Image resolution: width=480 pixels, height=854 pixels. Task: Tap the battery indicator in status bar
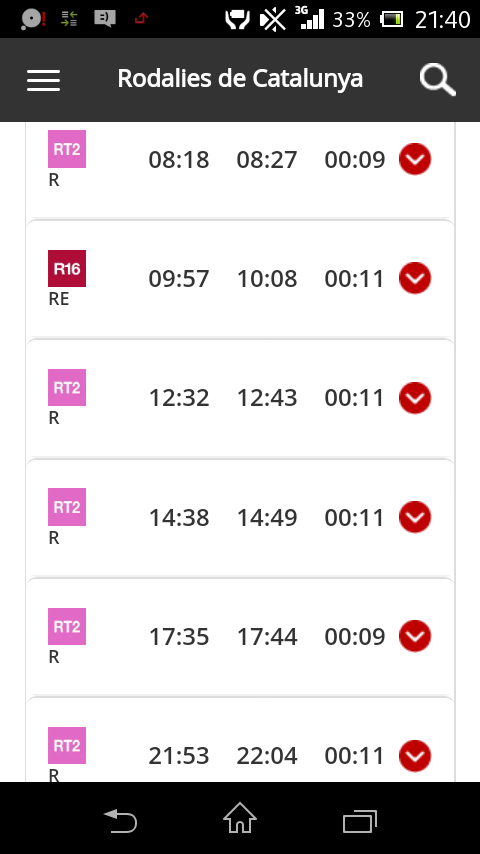pos(392,20)
